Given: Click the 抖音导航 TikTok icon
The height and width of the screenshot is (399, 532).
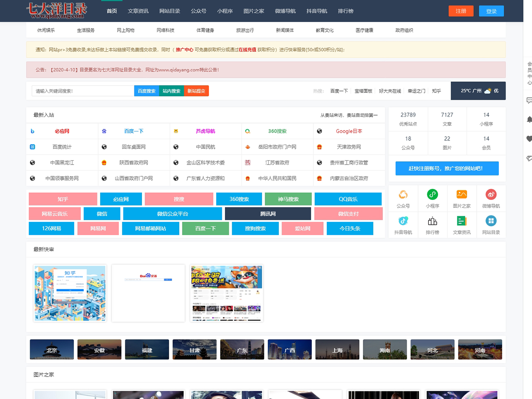Looking at the screenshot, I should click(403, 221).
